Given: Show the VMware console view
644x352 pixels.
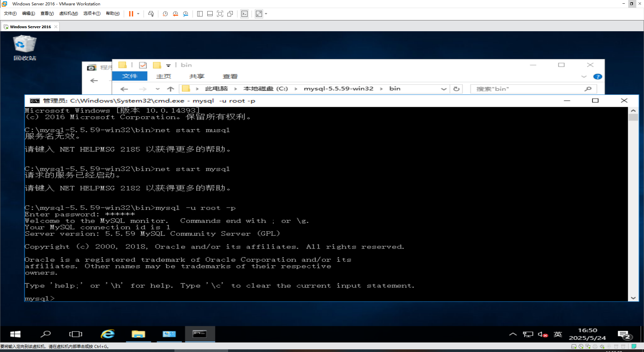Looking at the screenshot, I should 245,14.
